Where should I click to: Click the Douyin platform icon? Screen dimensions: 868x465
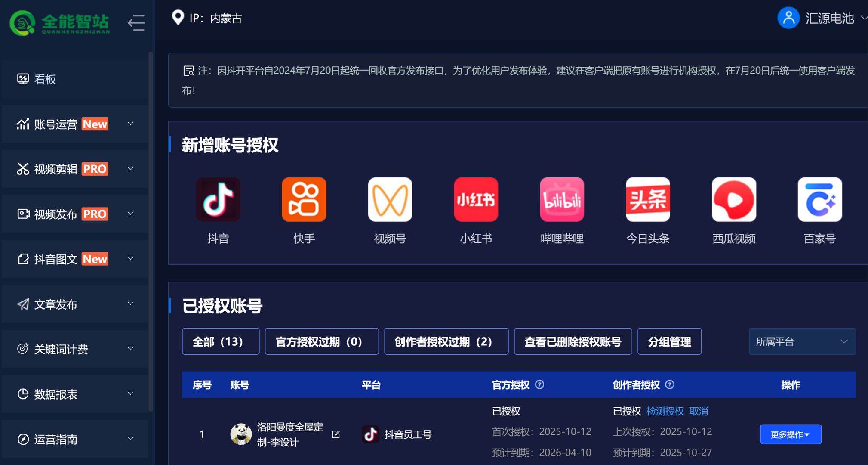click(218, 200)
